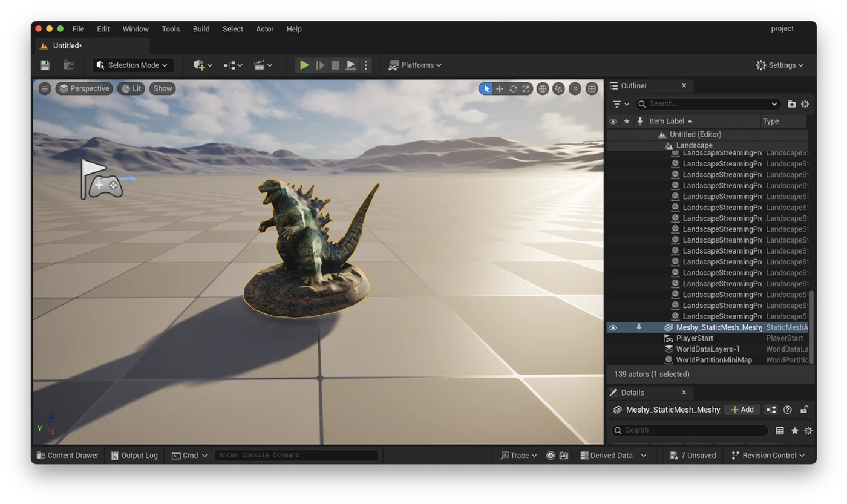
Task: Sort Outliner by Item Label column
Action: point(703,122)
